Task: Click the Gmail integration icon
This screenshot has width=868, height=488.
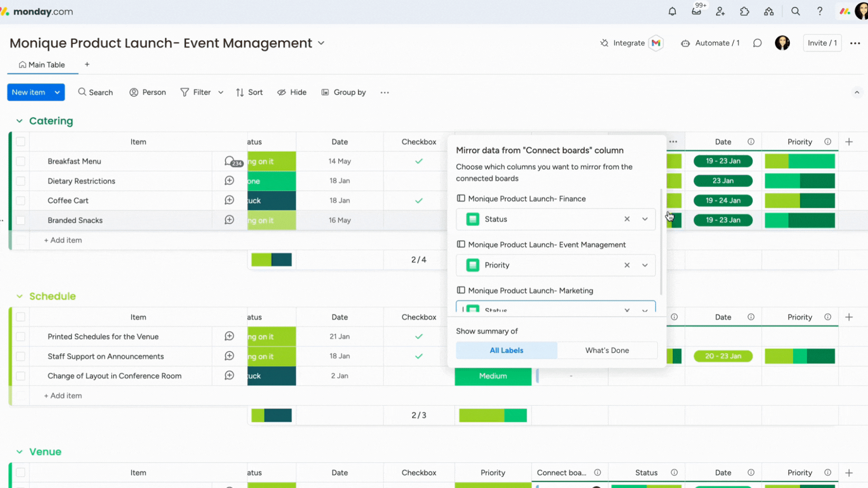Action: click(x=656, y=43)
